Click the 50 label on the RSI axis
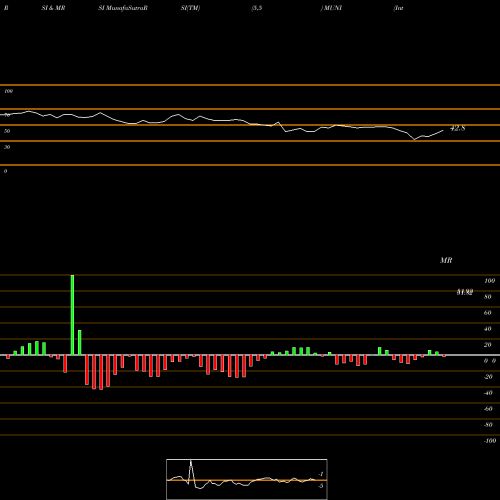Screen dimensions: 500x500 click(x=7, y=131)
